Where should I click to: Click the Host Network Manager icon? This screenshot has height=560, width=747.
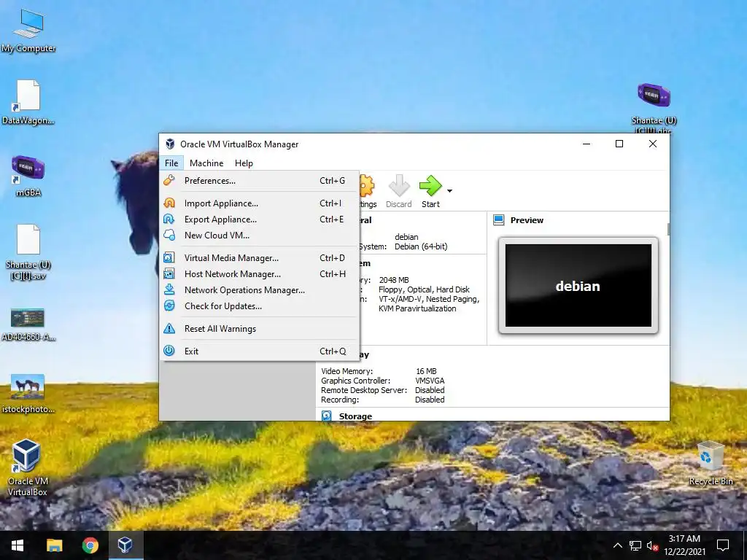(169, 274)
